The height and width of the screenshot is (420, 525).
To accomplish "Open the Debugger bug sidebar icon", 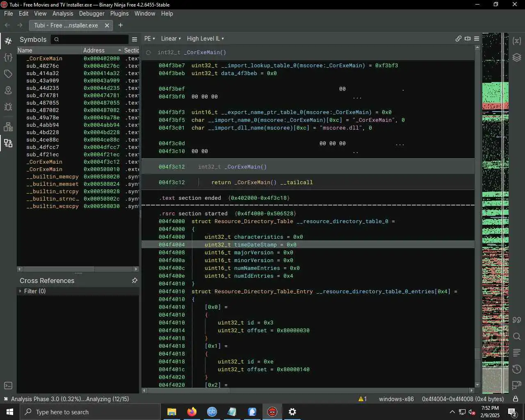I will point(8,107).
